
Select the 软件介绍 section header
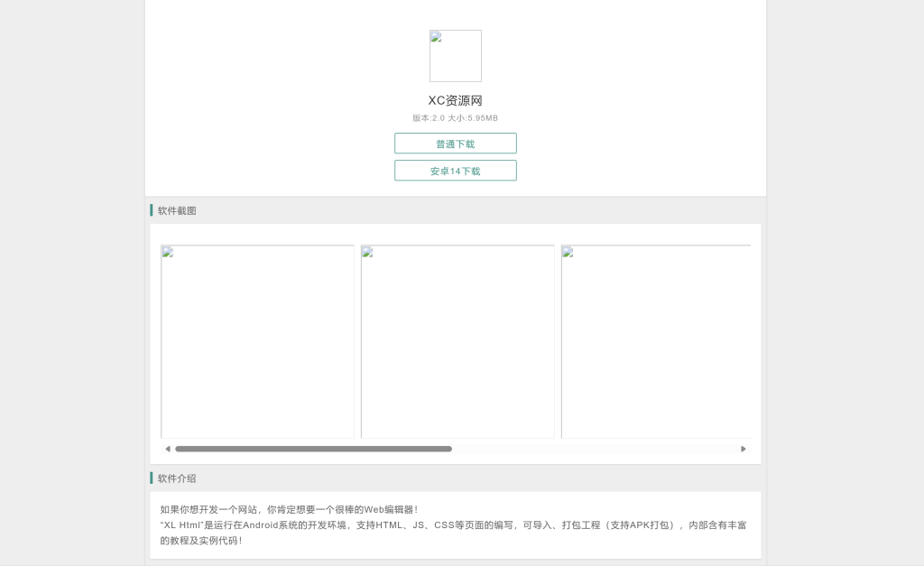(x=177, y=478)
